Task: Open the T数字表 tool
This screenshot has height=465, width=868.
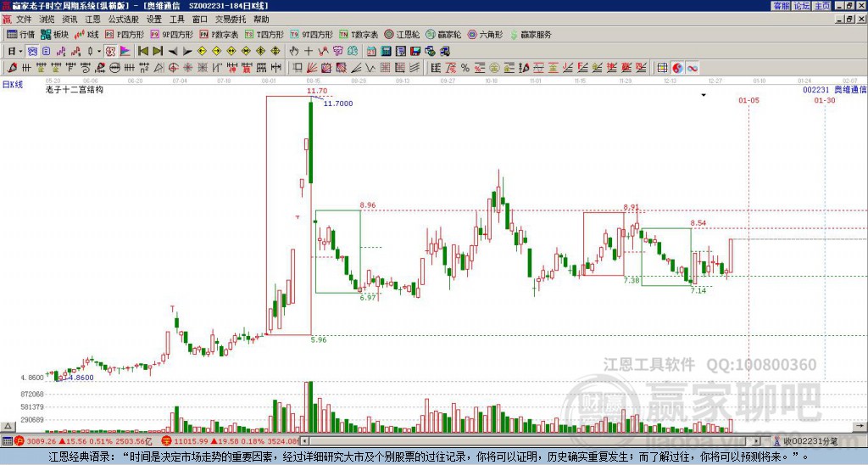Action: 359,34
